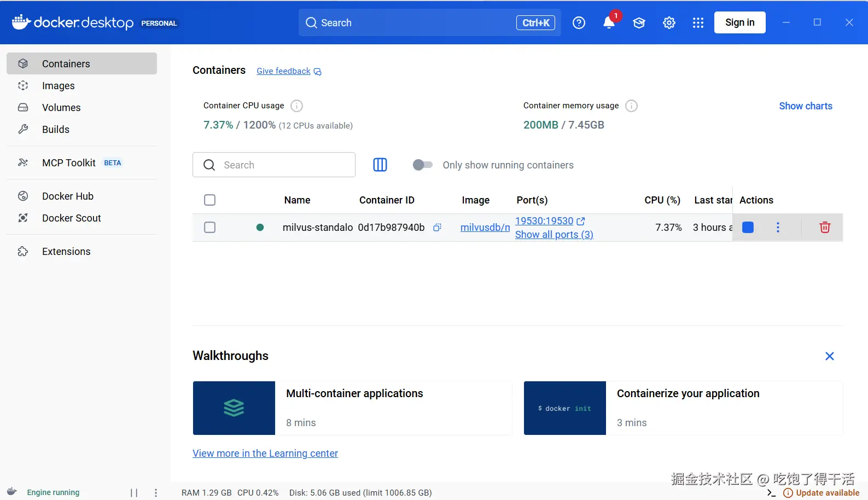
Task: Click the containers Search field
Action: 274,165
